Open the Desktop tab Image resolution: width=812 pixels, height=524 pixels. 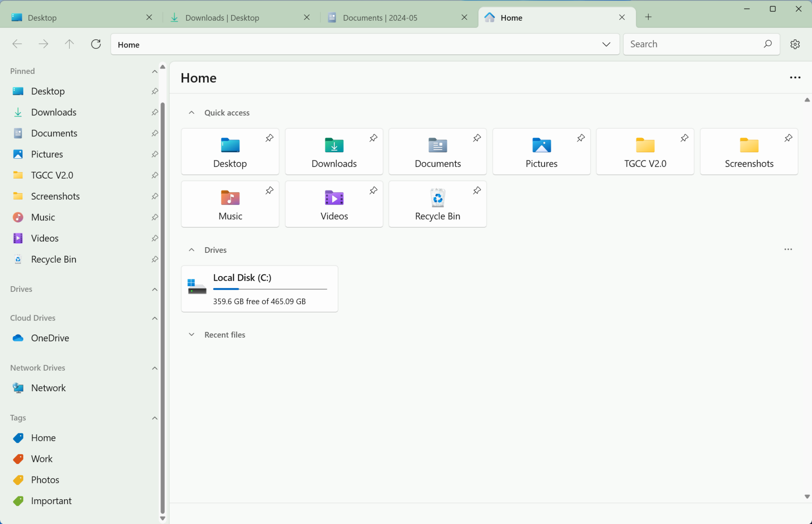point(43,17)
